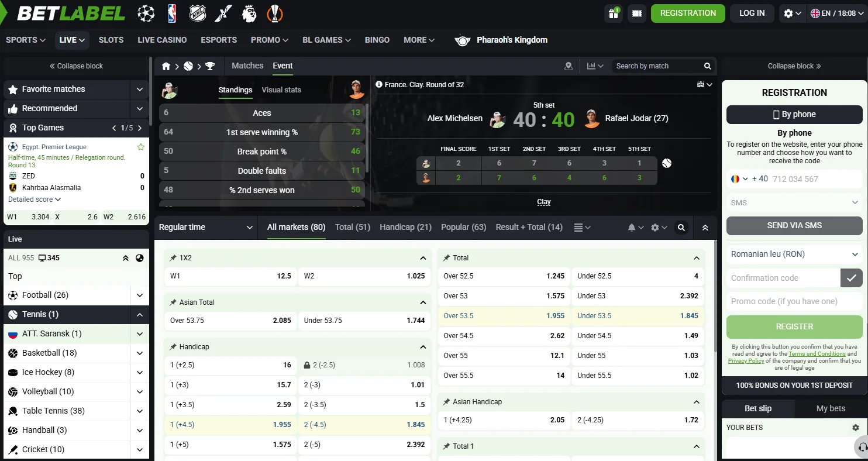Image resolution: width=868 pixels, height=461 pixels.
Task: Click the trophy breadcrumb icon
Action: [x=210, y=66]
